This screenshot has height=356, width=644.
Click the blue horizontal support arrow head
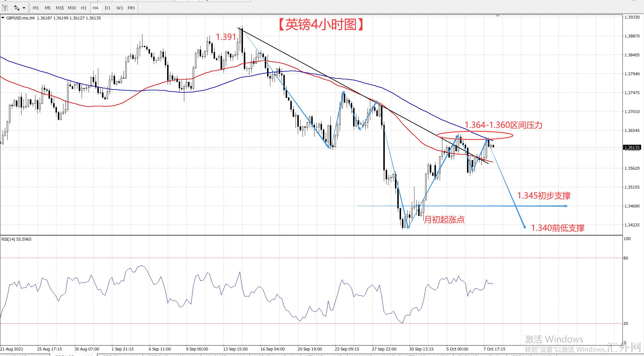pos(566,206)
